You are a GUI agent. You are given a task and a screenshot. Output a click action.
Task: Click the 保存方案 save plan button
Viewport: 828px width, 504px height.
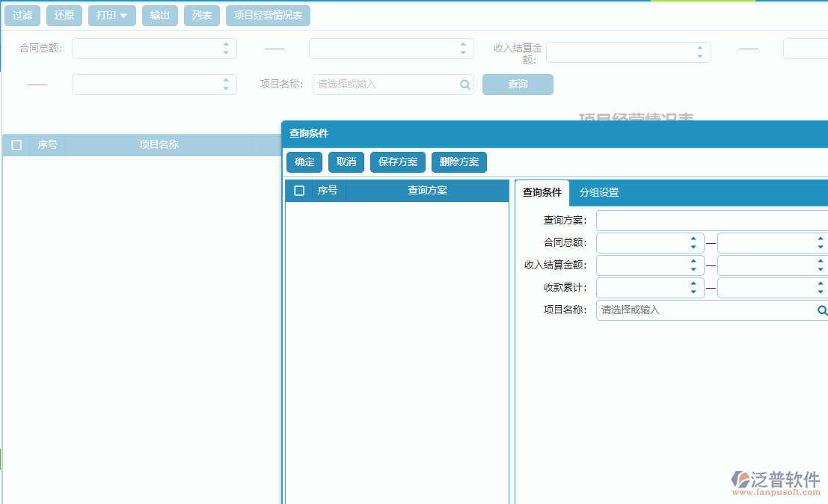click(x=397, y=162)
